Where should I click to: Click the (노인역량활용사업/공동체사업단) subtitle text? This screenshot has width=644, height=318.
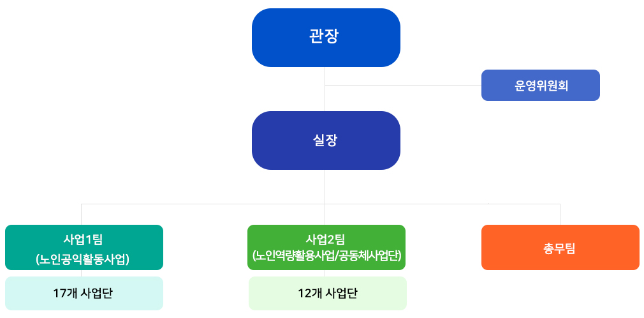point(326,256)
